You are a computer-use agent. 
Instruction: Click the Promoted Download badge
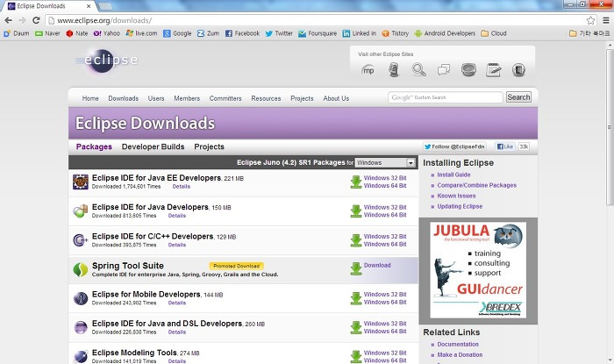tap(237, 266)
